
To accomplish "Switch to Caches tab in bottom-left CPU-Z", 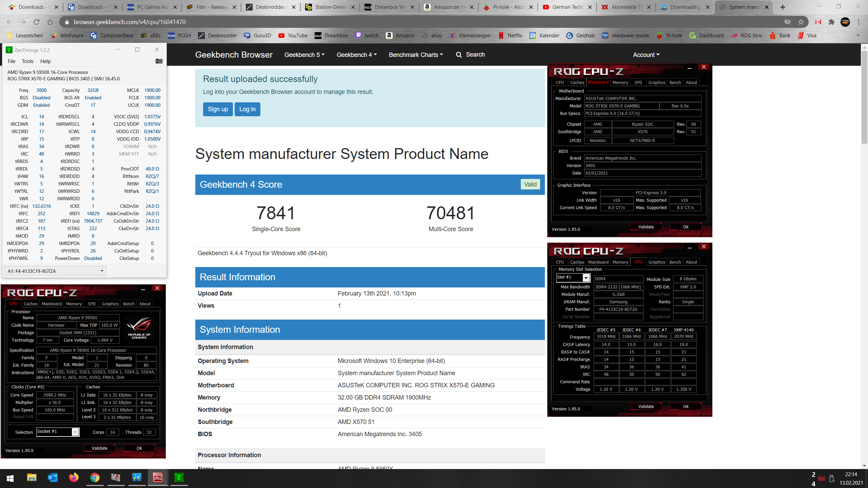I will (x=31, y=304).
